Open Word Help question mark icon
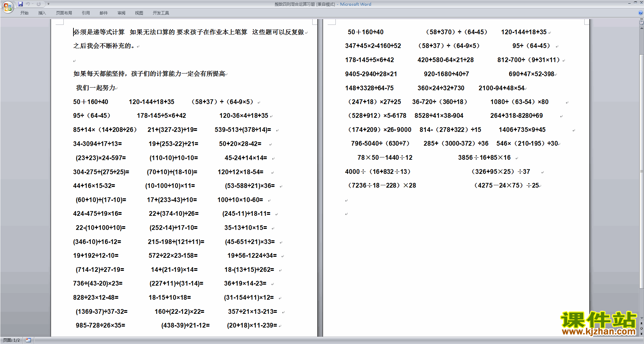This screenshot has width=644, height=344. 641,13
